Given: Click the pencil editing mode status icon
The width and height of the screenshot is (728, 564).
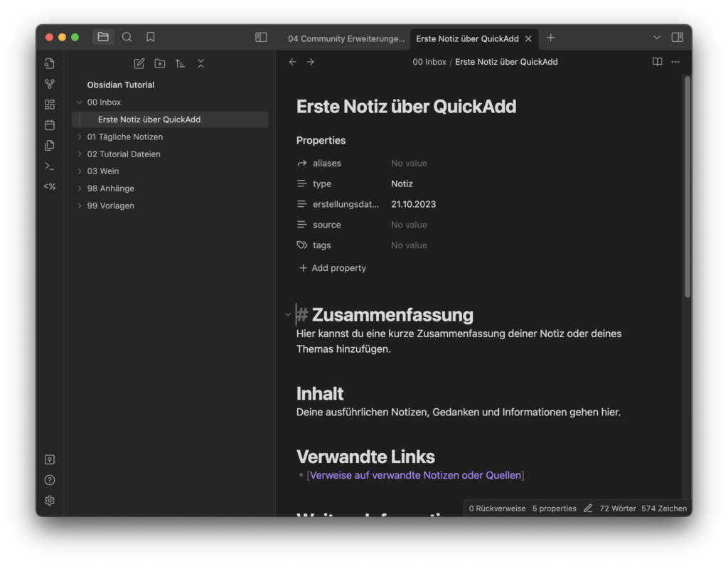Looking at the screenshot, I should coord(588,509).
